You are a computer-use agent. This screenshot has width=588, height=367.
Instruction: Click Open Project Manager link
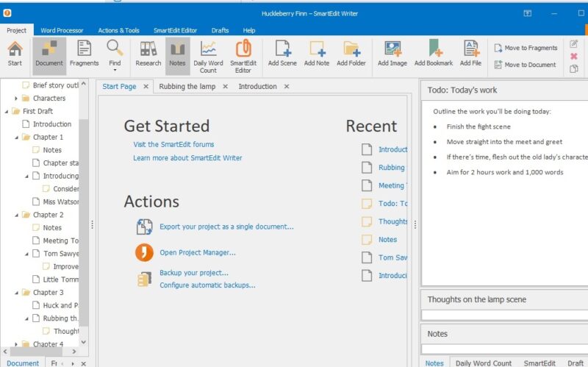pyautogui.click(x=198, y=252)
